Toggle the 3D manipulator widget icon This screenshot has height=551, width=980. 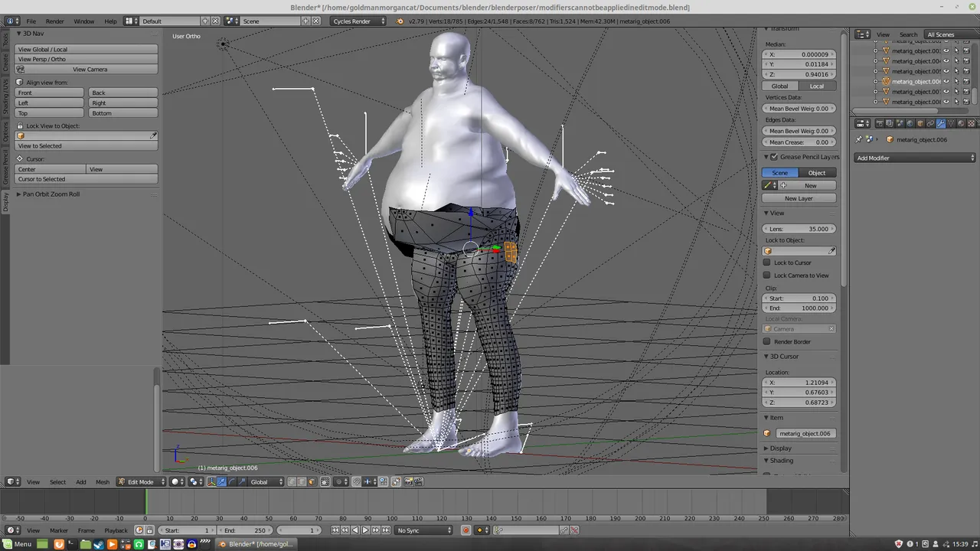(211, 481)
